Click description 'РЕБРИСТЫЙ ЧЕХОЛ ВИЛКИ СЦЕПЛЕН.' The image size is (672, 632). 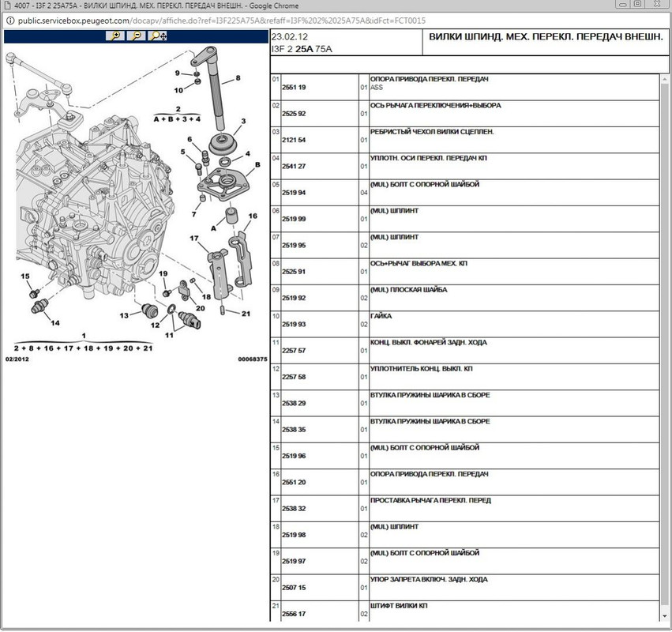pyautogui.click(x=432, y=132)
